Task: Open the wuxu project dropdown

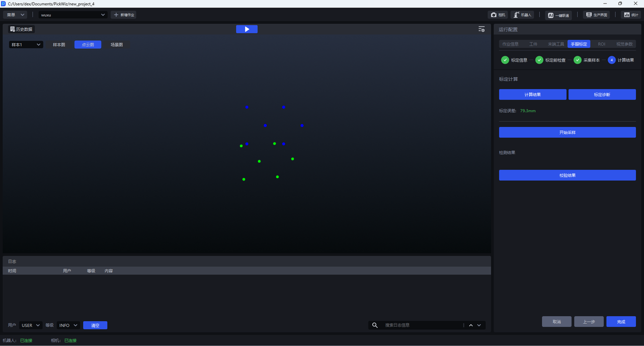Action: 73,15
